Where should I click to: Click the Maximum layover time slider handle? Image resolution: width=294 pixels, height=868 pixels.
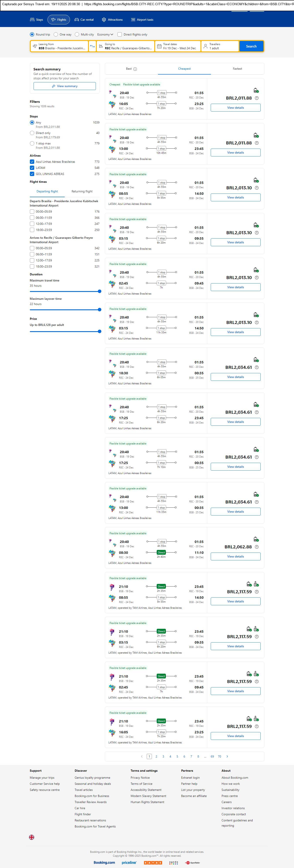pyautogui.click(x=99, y=310)
